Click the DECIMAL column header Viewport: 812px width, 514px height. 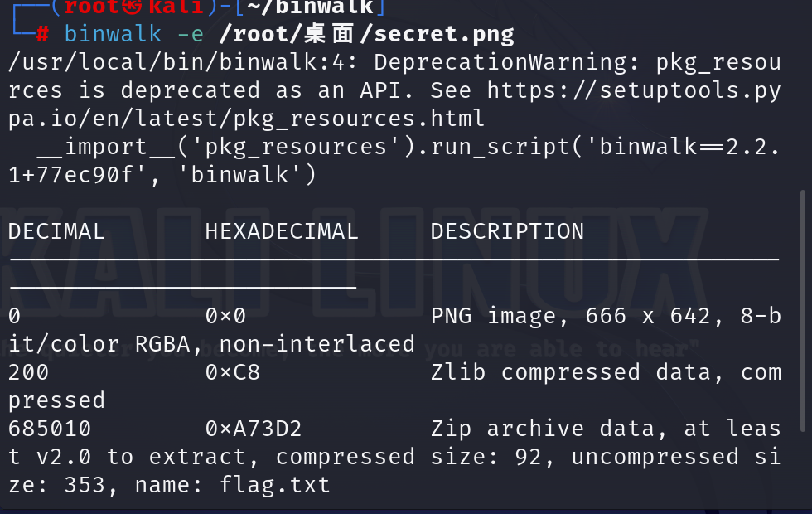coord(57,231)
